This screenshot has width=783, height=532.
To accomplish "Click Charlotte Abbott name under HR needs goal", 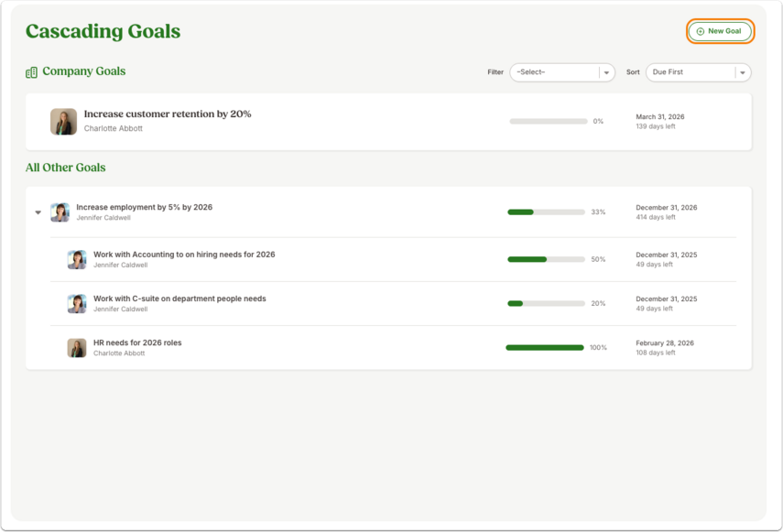I will click(119, 353).
